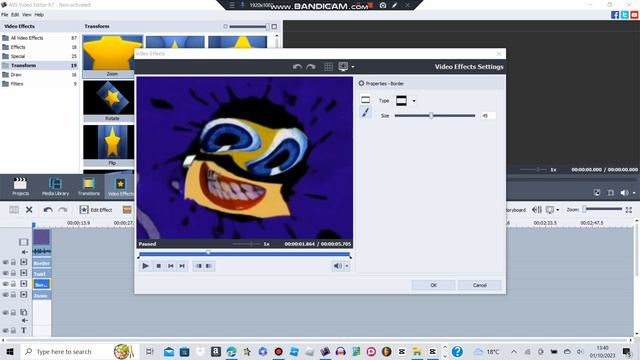Screen dimensions: 640x360
Task: Collapse the Properties - Border header
Action: point(361,83)
